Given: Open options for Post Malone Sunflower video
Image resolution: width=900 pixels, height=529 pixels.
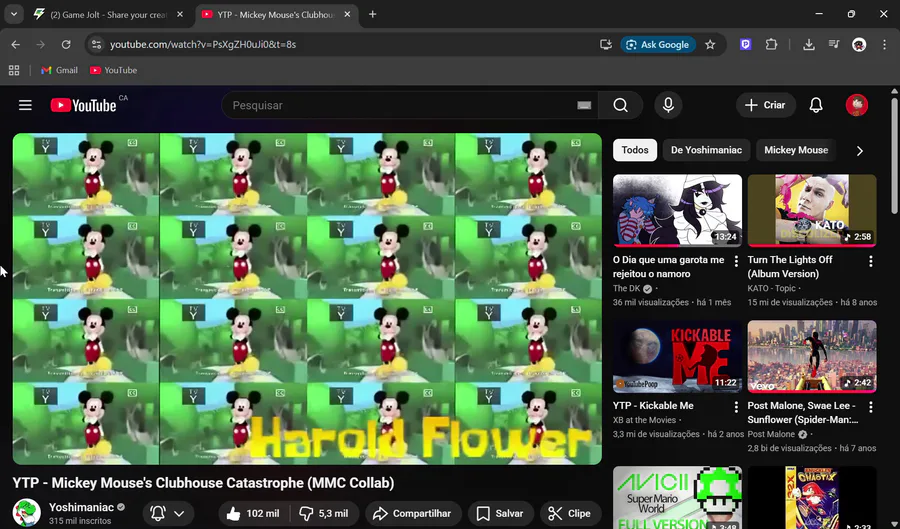Looking at the screenshot, I should click(871, 407).
